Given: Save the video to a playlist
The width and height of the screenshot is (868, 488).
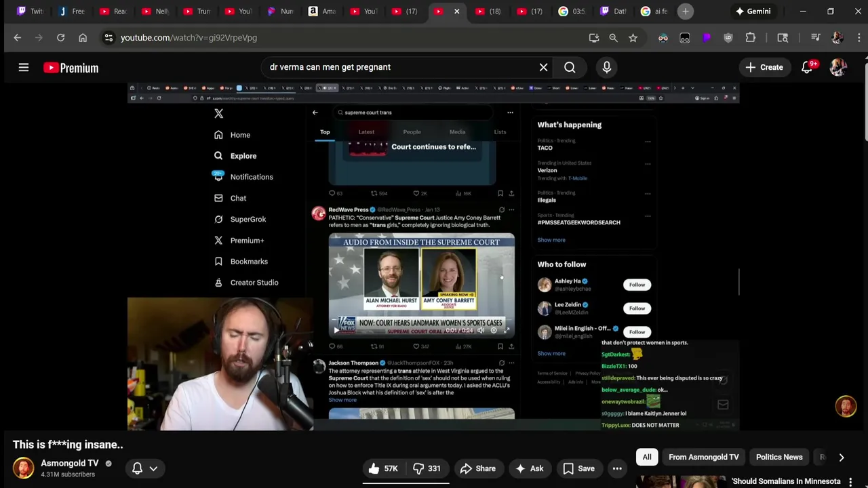Looking at the screenshot, I should (x=578, y=468).
